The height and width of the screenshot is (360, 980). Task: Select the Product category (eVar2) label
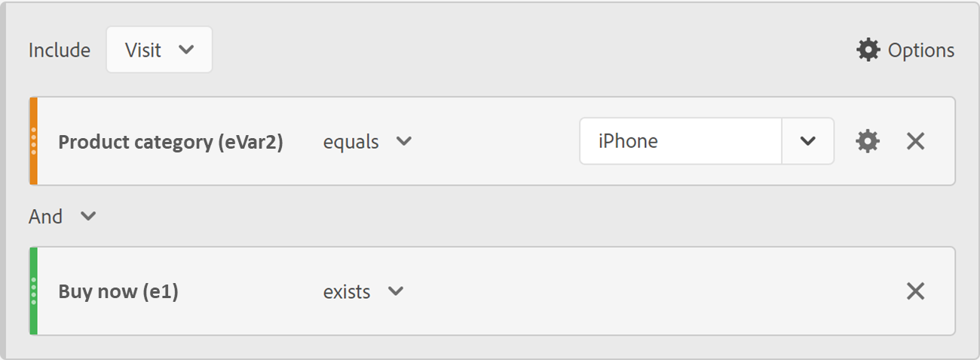pyautogui.click(x=170, y=142)
